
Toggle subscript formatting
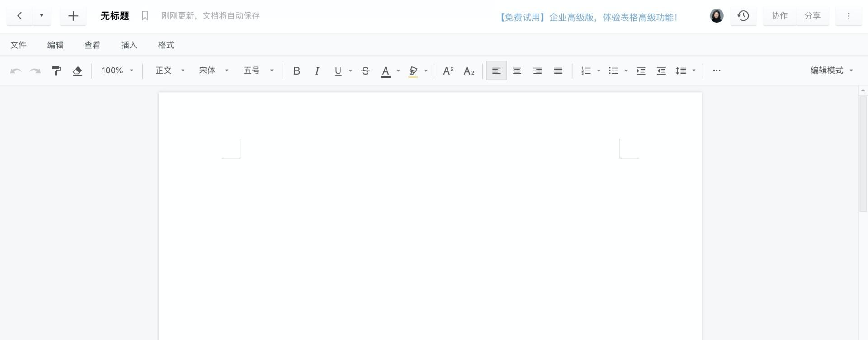tap(469, 71)
